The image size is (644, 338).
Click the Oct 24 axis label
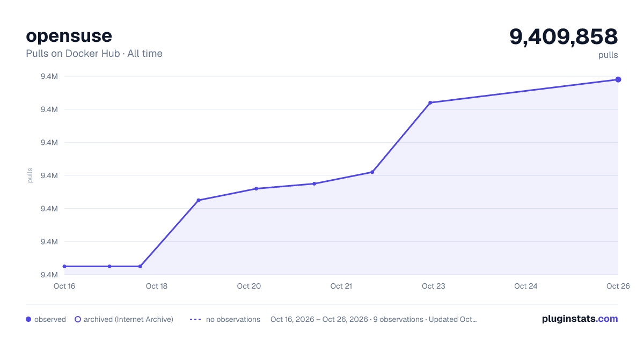pyautogui.click(x=526, y=286)
